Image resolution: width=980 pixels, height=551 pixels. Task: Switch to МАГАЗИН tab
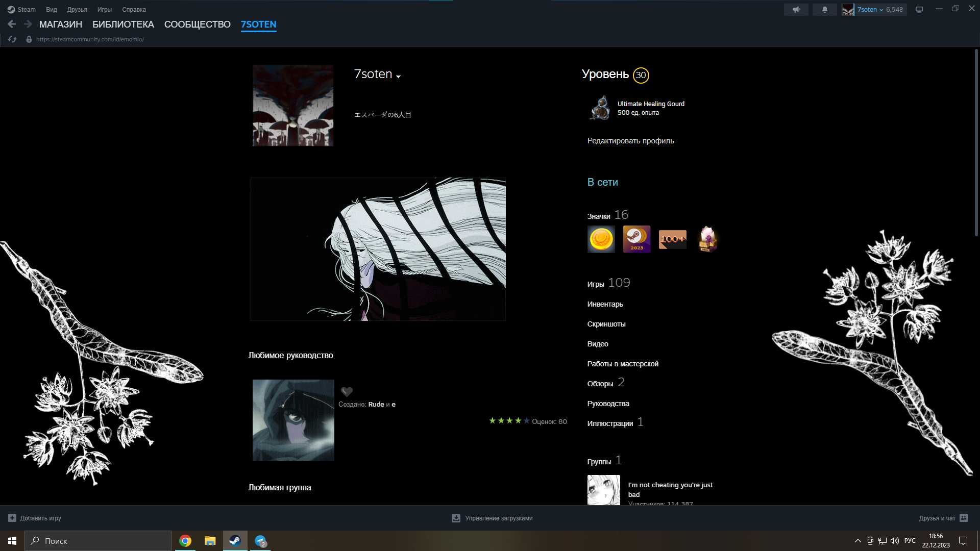click(x=61, y=24)
